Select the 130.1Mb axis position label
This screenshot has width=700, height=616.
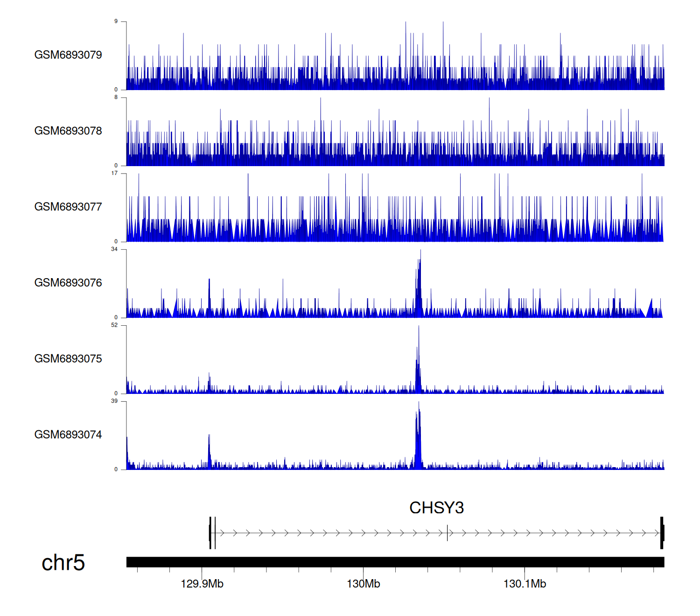click(x=525, y=584)
